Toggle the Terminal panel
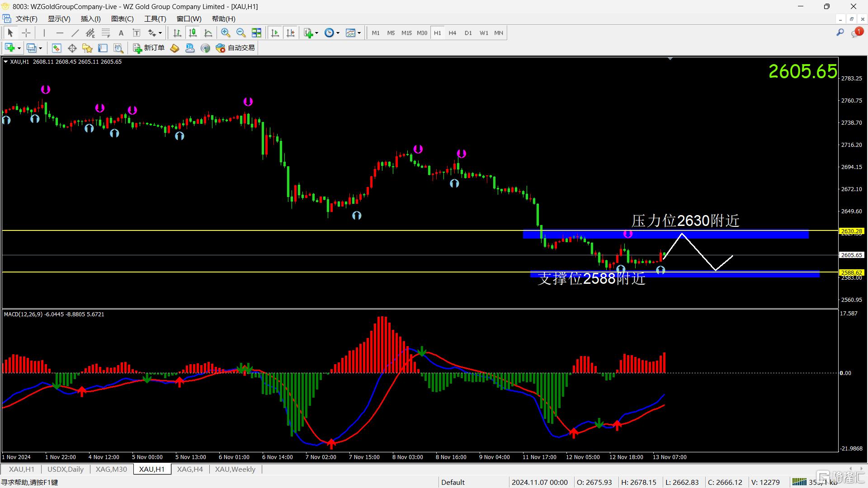This screenshot has width=868, height=488. [103, 48]
